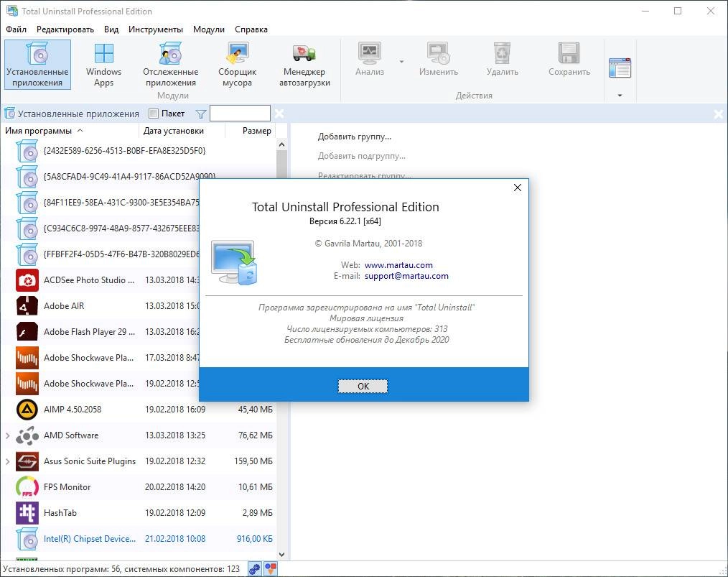Toggle the Пакет (Batch) checkbox
The image size is (728, 577).
[154, 114]
